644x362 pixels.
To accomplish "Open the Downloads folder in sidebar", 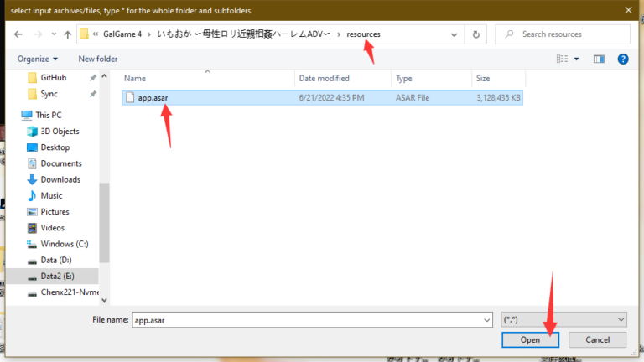I will [x=60, y=179].
